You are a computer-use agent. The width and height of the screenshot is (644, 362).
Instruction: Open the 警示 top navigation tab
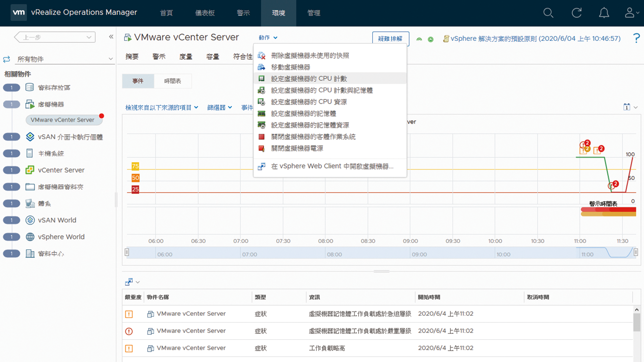[x=243, y=13]
